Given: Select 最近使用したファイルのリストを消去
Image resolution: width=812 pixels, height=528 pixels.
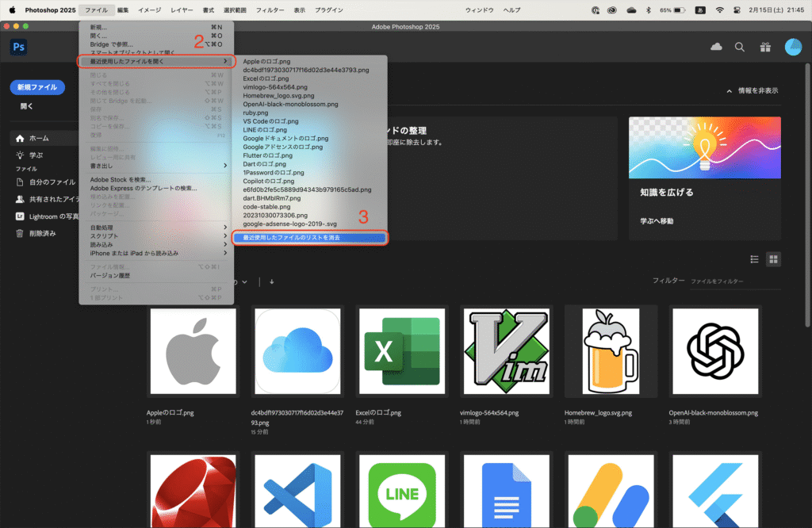Looking at the screenshot, I should click(310, 238).
